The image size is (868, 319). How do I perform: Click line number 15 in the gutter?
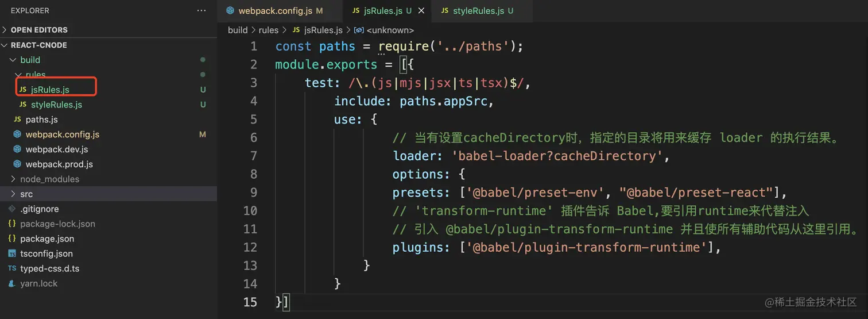tap(250, 302)
